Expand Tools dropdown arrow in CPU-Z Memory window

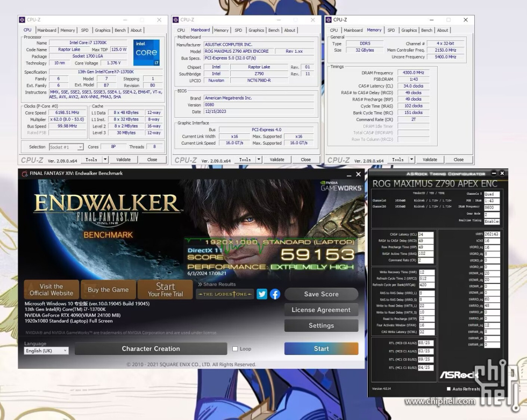point(412,160)
